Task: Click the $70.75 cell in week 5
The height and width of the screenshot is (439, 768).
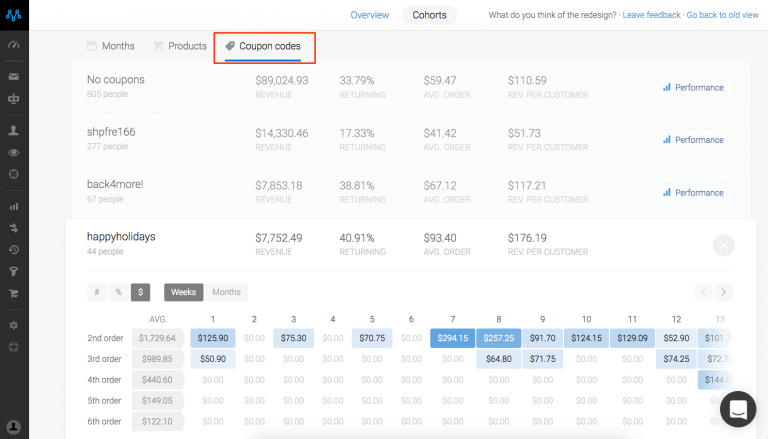Action: coord(372,338)
